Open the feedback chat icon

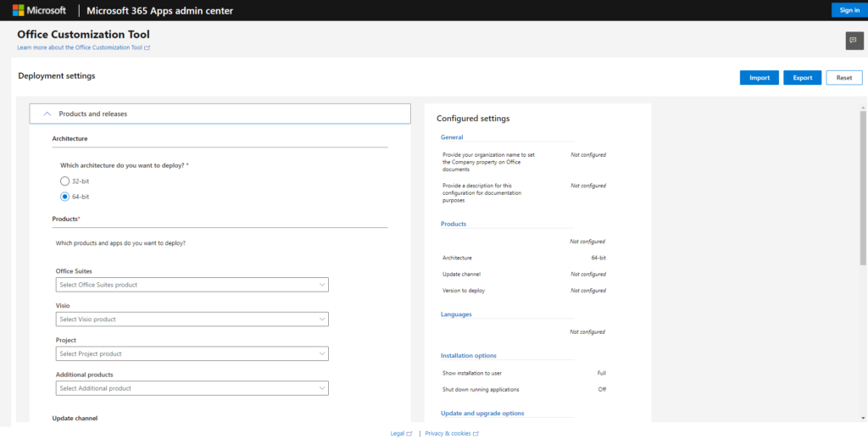pyautogui.click(x=854, y=41)
